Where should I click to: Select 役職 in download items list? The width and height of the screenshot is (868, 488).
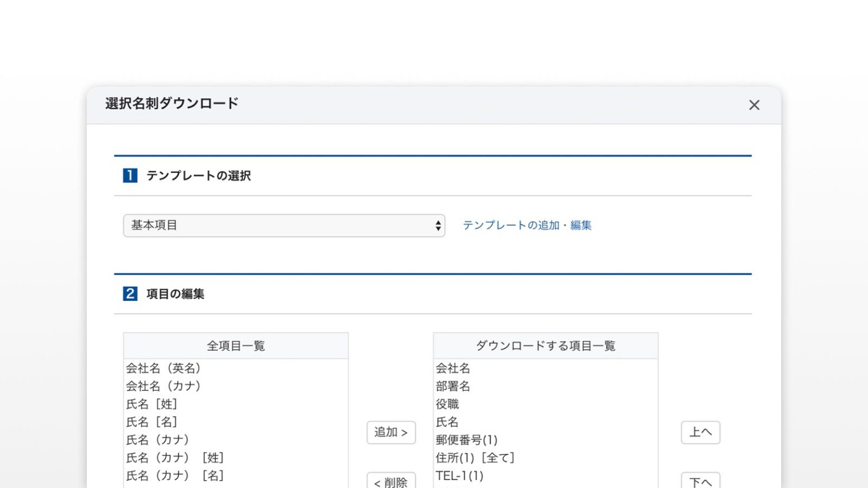point(546,404)
